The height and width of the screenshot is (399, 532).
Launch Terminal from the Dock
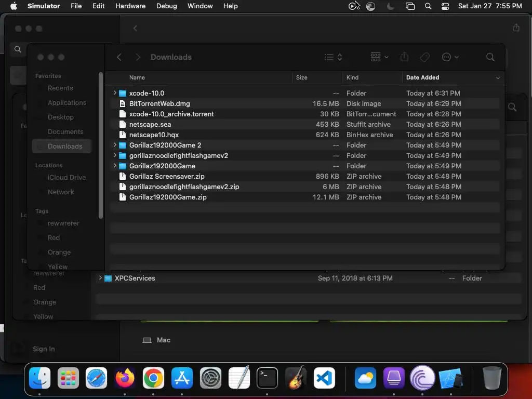pos(267,378)
